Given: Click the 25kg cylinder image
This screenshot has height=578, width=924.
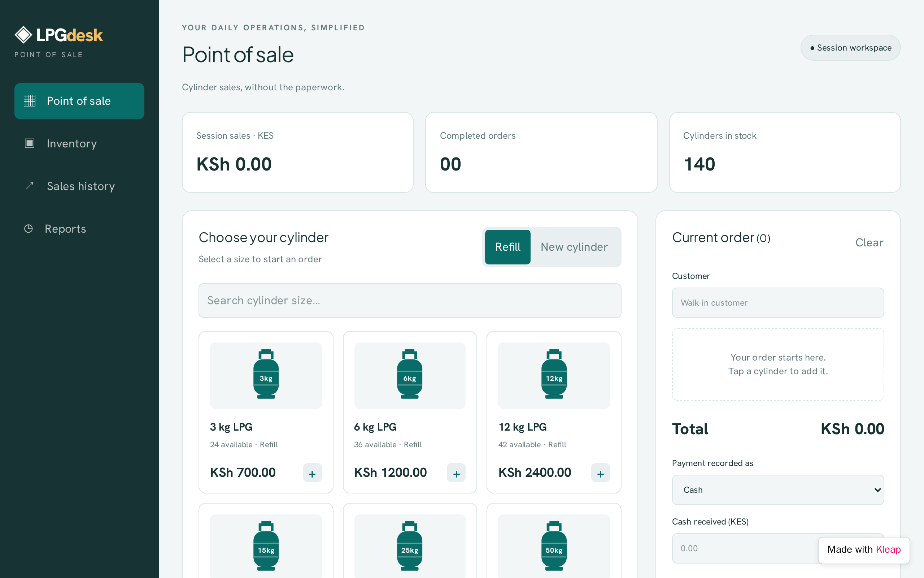Looking at the screenshot, I should pyautogui.click(x=410, y=546).
